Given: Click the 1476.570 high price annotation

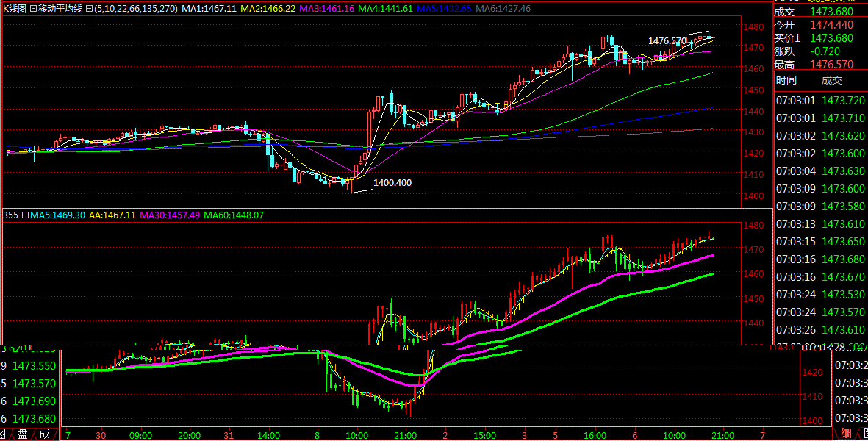Looking at the screenshot, I should coord(667,41).
